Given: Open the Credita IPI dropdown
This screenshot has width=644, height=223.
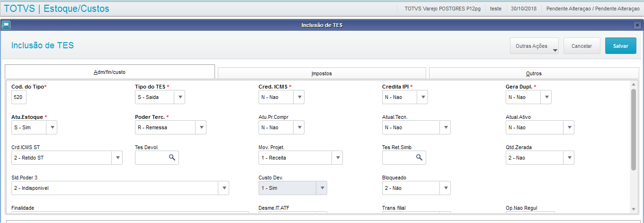Looking at the screenshot, I should [x=422, y=97].
